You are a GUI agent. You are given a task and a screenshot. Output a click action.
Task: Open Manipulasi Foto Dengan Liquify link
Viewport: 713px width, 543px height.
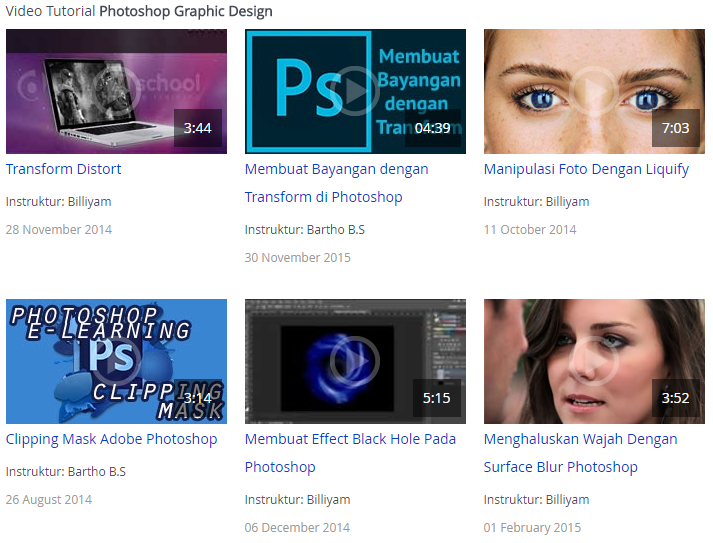tap(586, 170)
